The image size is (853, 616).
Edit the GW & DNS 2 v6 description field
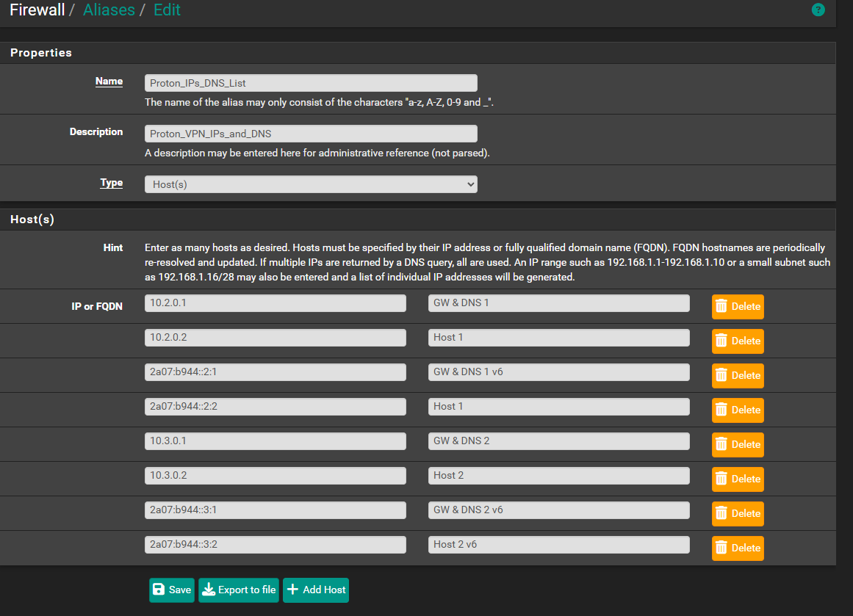[x=558, y=510]
